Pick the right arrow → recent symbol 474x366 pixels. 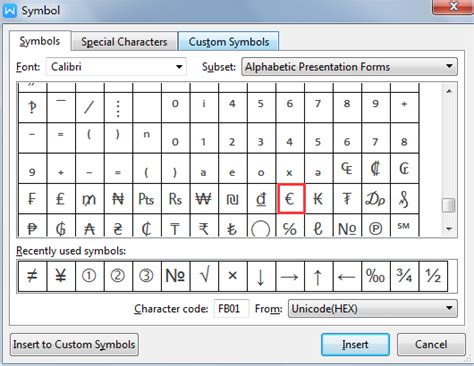[x=290, y=276]
